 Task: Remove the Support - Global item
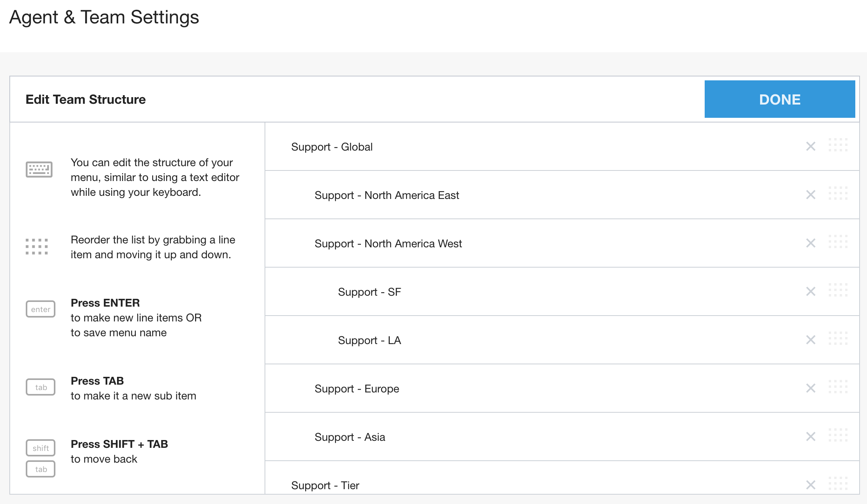[810, 146]
